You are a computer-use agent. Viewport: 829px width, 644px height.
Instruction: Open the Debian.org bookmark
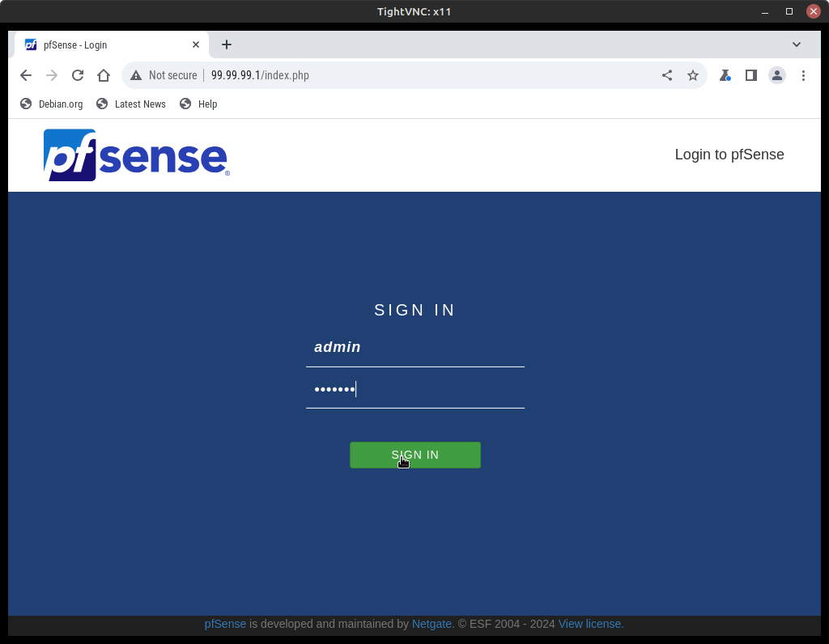click(x=52, y=104)
